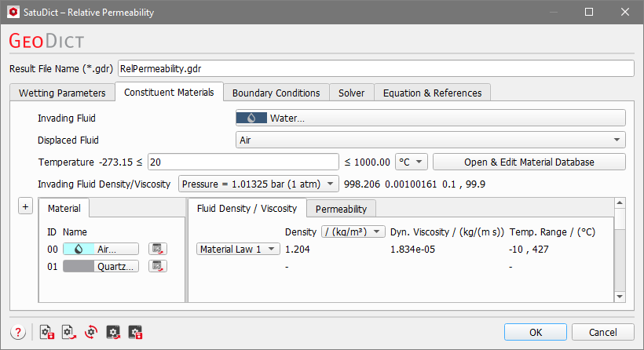Click the Temperature input field with 20
The height and width of the screenshot is (350, 644).
click(x=243, y=162)
